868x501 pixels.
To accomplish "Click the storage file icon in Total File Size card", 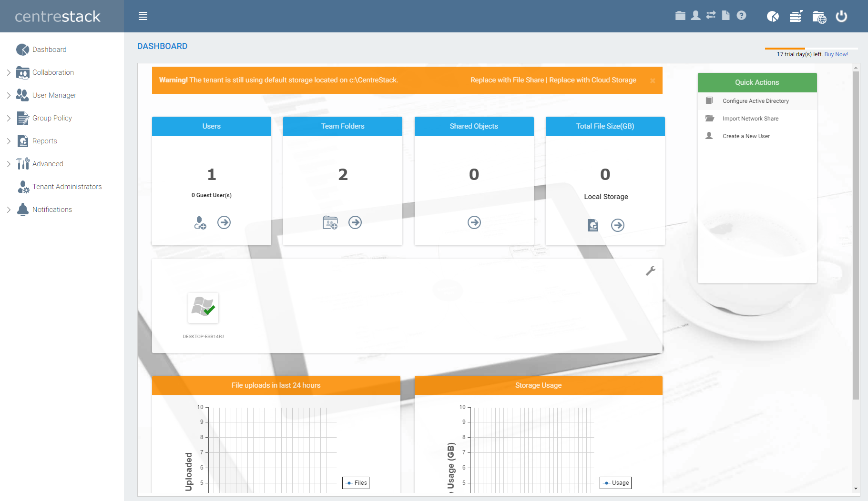I will click(x=593, y=225).
